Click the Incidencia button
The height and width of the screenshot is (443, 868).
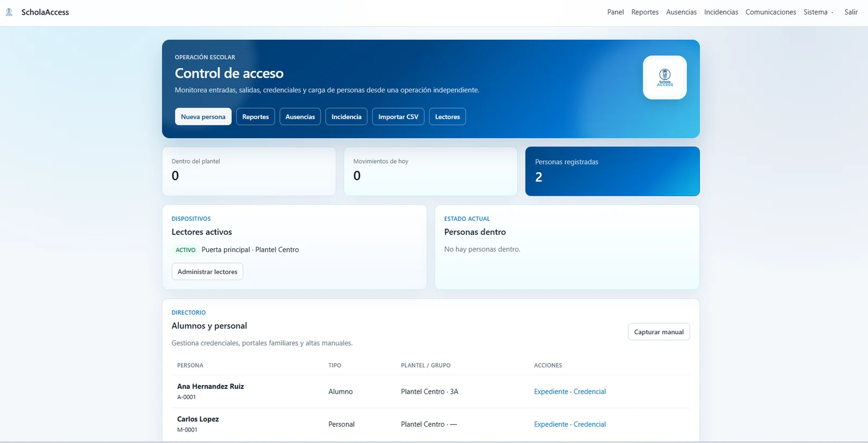[x=346, y=117]
